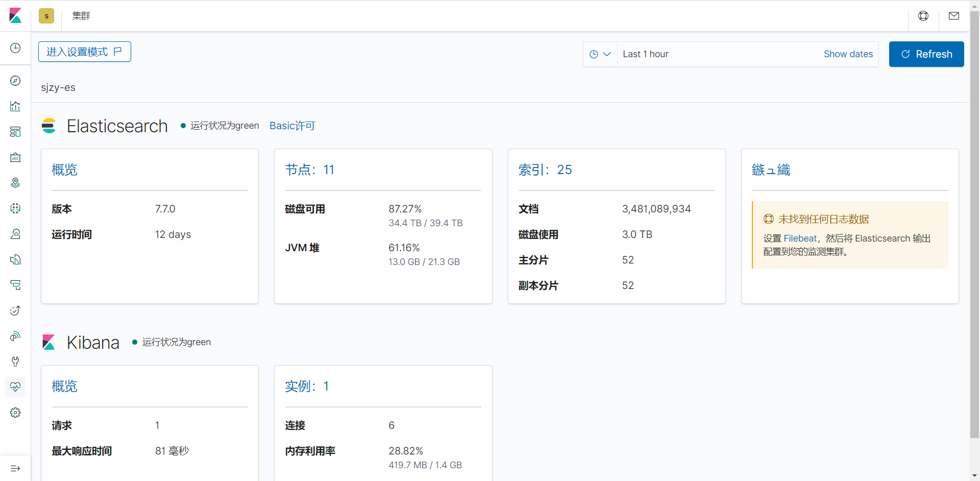
Task: Open Dev Tools wrench icon
Action: (x=15, y=362)
